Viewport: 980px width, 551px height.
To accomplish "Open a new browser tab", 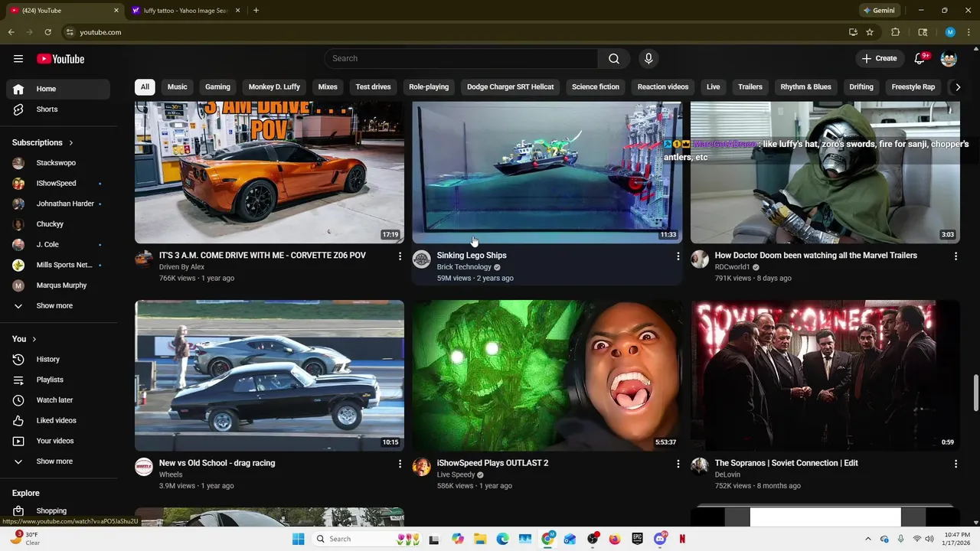I will 256,11.
